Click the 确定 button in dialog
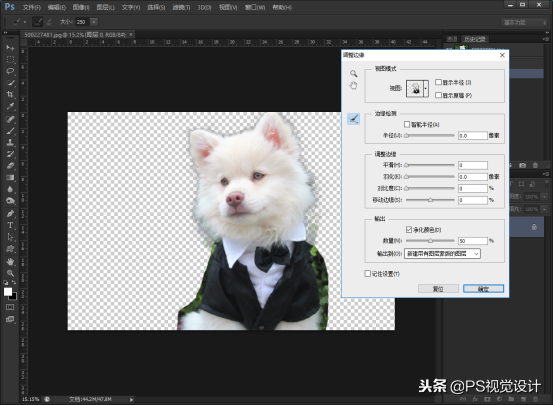This screenshot has width=553, height=405. tap(483, 289)
